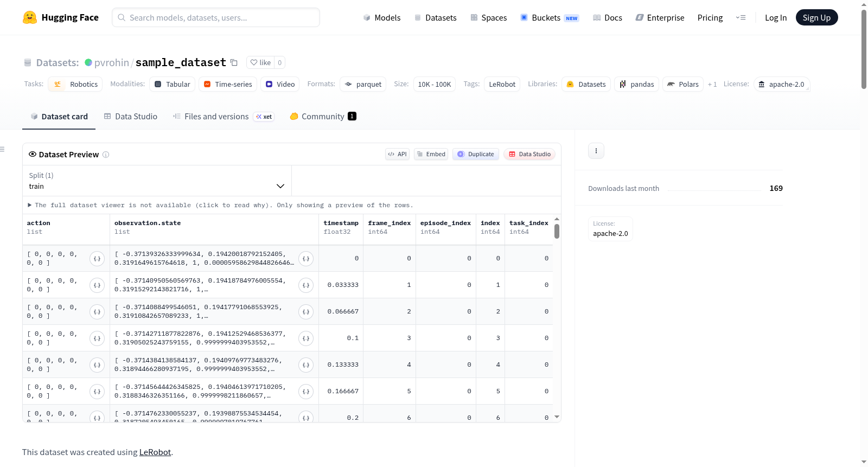Expand action cell JSON in timestamp 0.166667 row
Image resolution: width=868 pixels, height=467 pixels.
(x=97, y=392)
